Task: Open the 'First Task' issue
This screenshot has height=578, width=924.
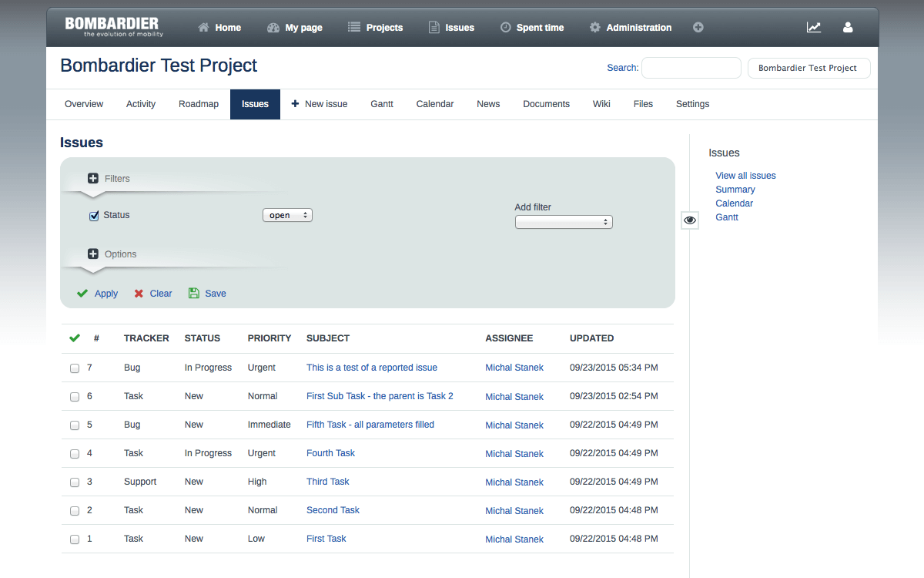Action: click(326, 539)
